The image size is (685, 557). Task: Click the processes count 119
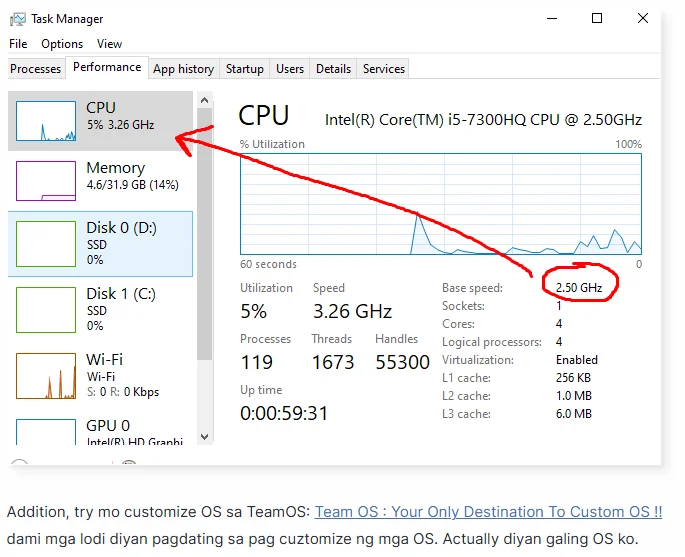click(x=257, y=362)
